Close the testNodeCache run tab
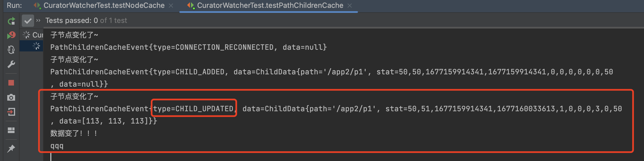This screenshot has height=161, width=644. point(171,6)
